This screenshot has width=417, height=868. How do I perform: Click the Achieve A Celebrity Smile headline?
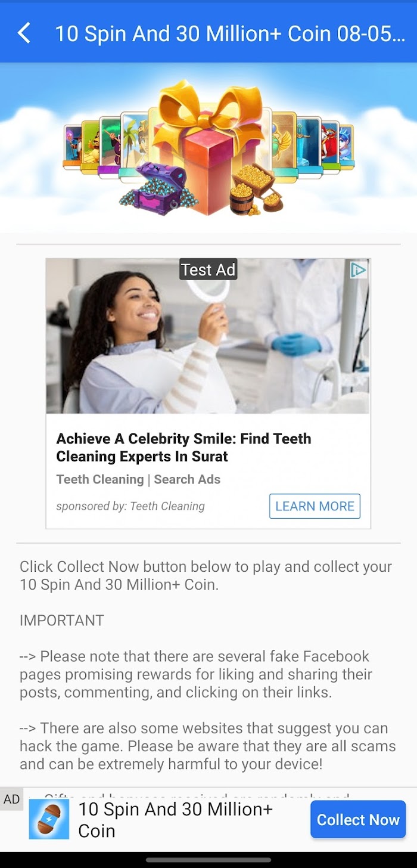click(183, 448)
